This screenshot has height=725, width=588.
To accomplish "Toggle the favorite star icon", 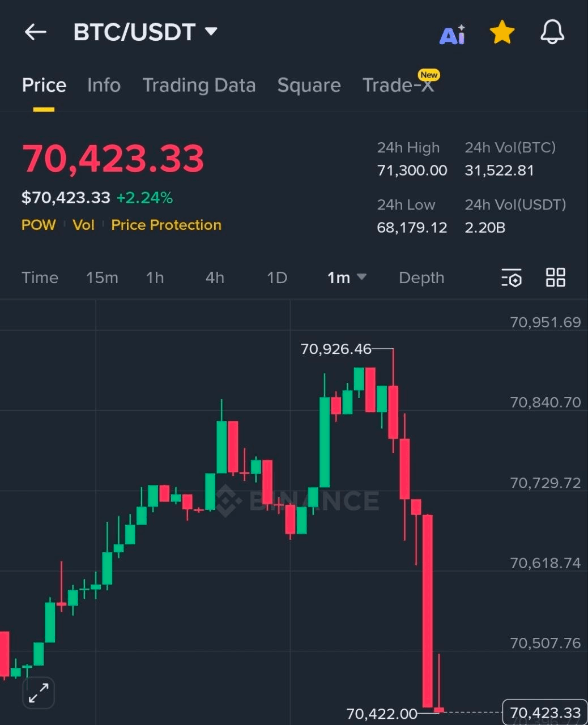I will pyautogui.click(x=502, y=33).
